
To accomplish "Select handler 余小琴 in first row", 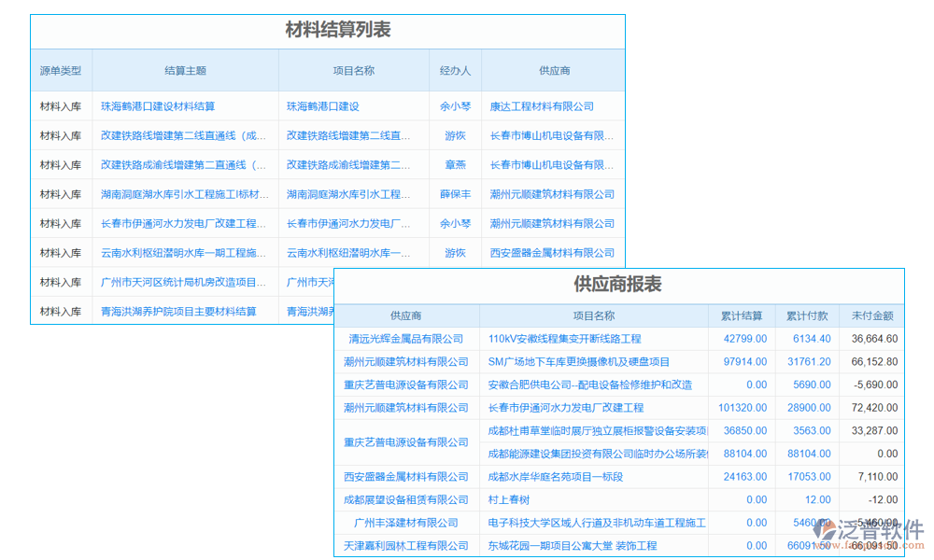I will (454, 106).
